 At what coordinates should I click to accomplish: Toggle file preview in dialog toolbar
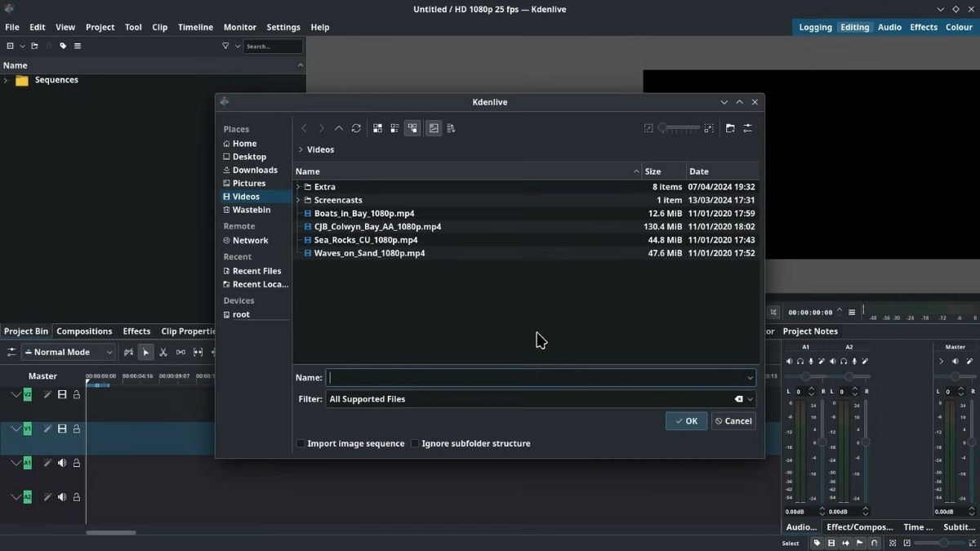434,128
